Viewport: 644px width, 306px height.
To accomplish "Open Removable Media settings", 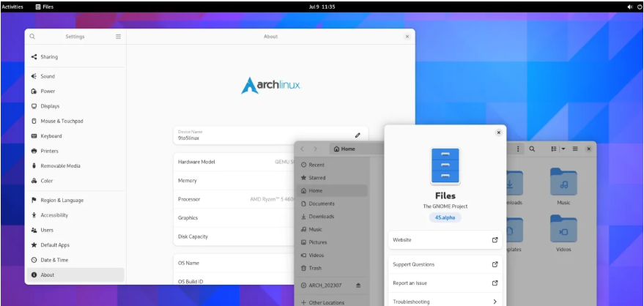I will 75,165.
